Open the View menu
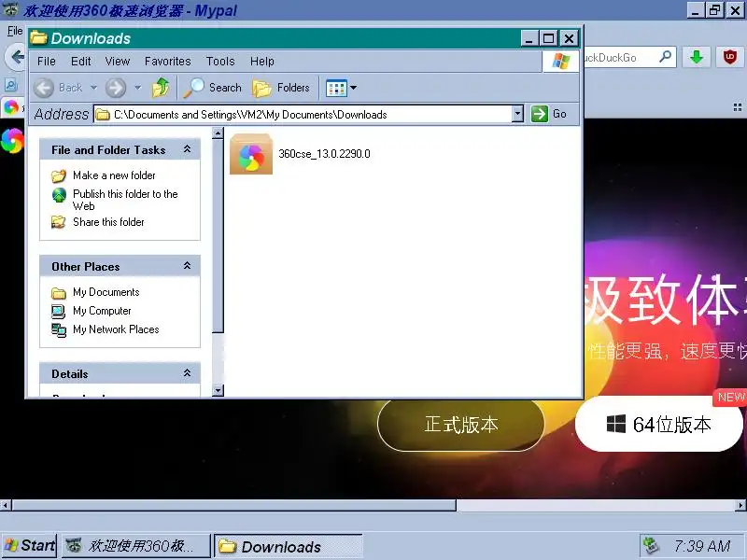The height and width of the screenshot is (560, 747). click(118, 62)
